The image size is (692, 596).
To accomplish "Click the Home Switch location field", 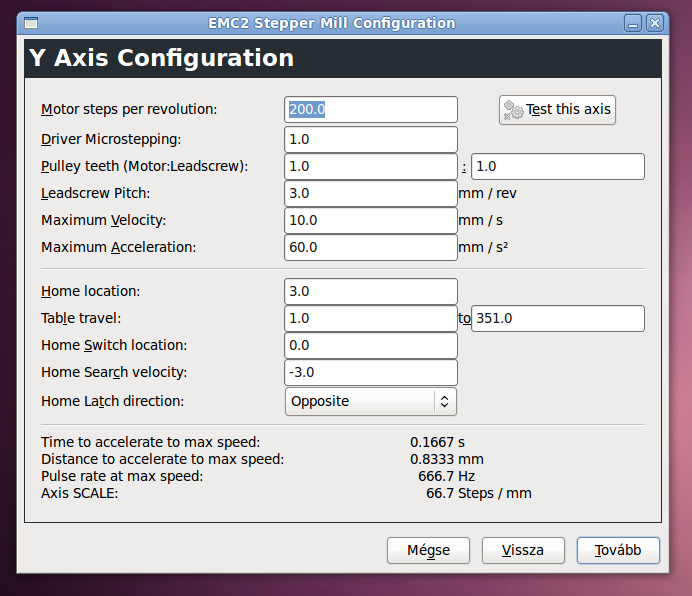I will pos(371,345).
